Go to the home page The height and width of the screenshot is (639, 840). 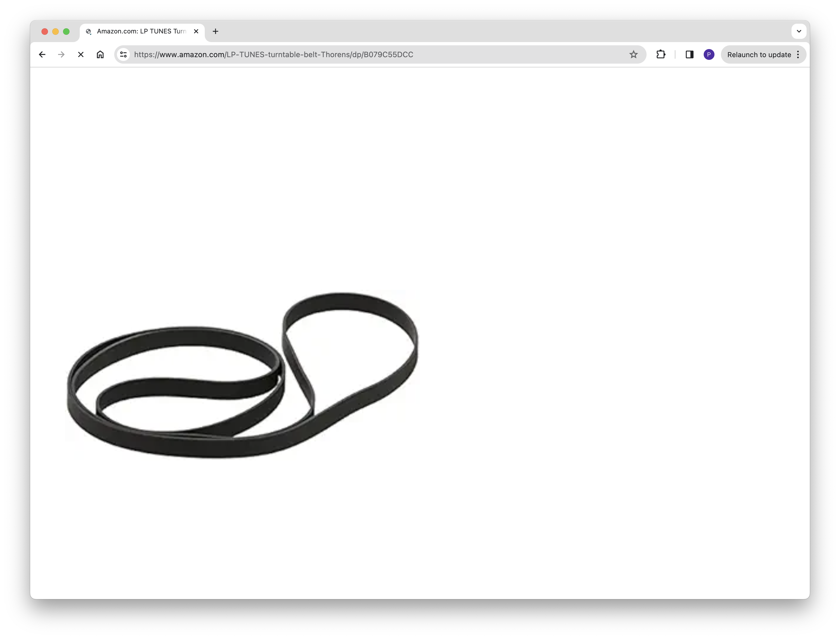pos(100,54)
